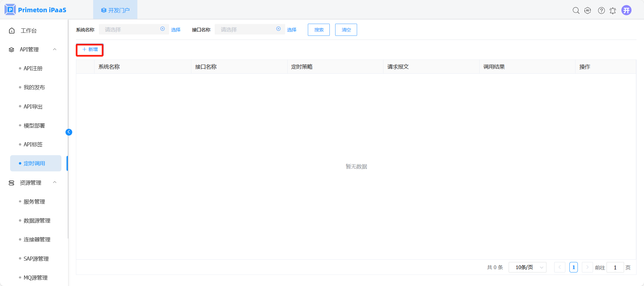Open the 10条/页 page size dropdown
Viewport: 644px width, 286px height.
[x=527, y=267]
